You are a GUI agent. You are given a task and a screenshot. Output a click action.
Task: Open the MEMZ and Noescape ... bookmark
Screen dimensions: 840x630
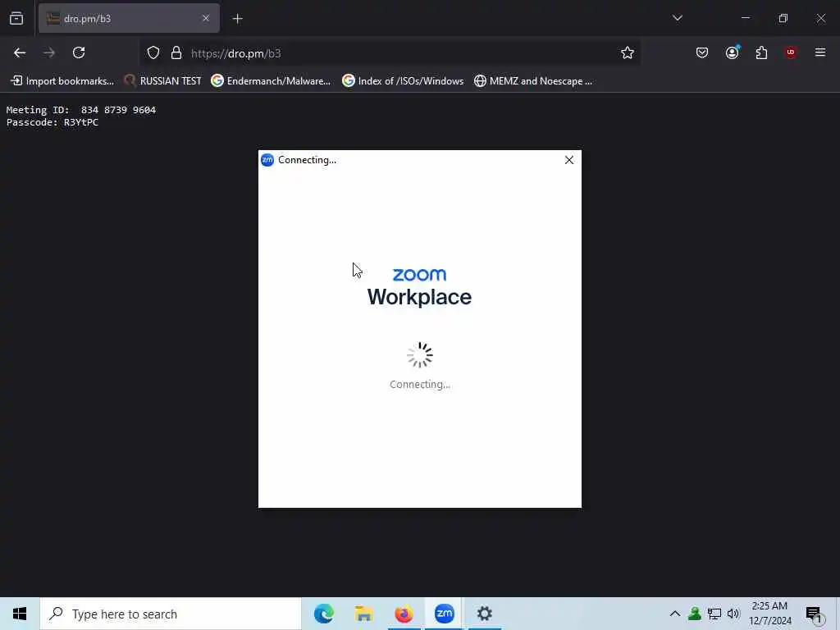pos(533,81)
